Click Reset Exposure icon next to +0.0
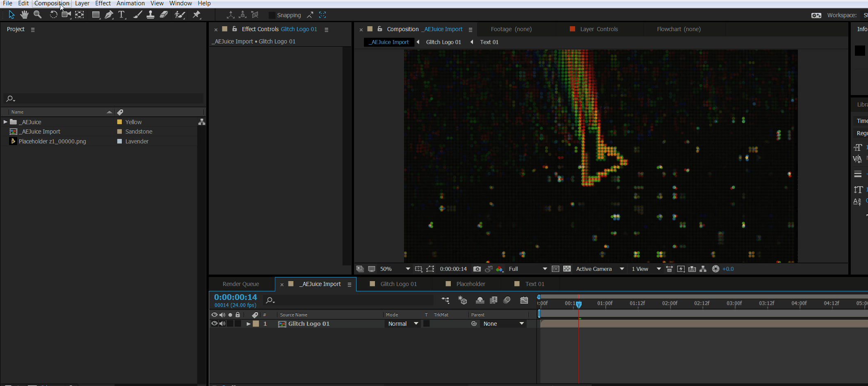The image size is (868, 386). [716, 269]
